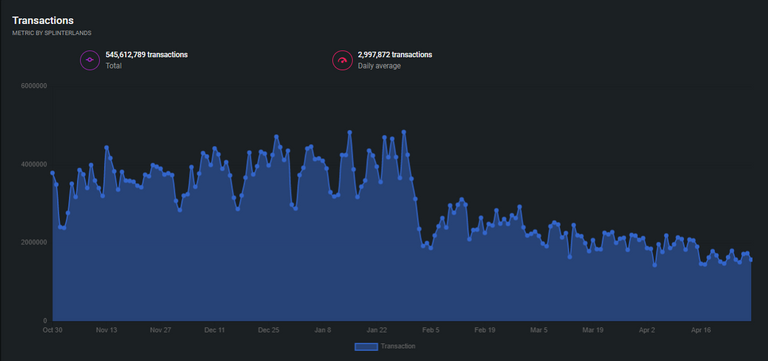
Task: Click the Apr 2 x-axis label
Action: pyautogui.click(x=647, y=330)
